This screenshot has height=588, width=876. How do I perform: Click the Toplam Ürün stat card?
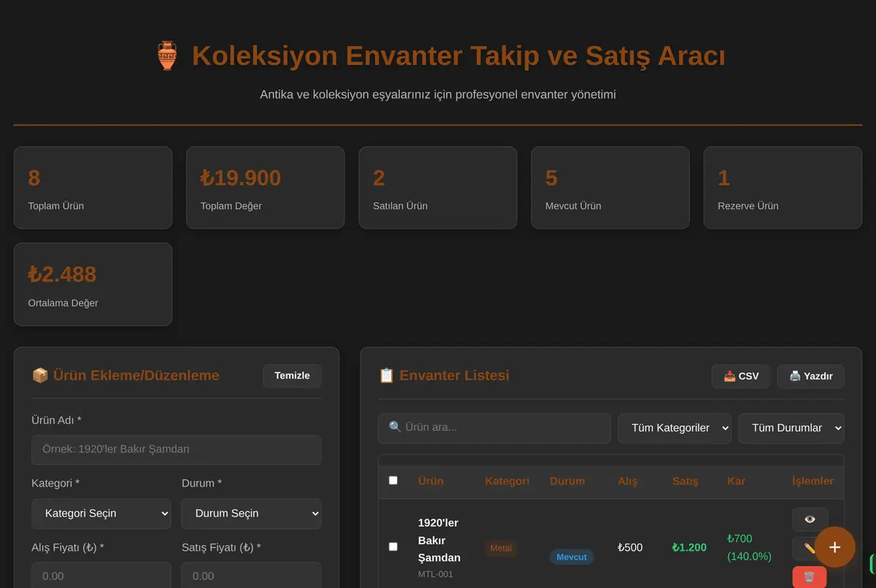pyautogui.click(x=93, y=188)
